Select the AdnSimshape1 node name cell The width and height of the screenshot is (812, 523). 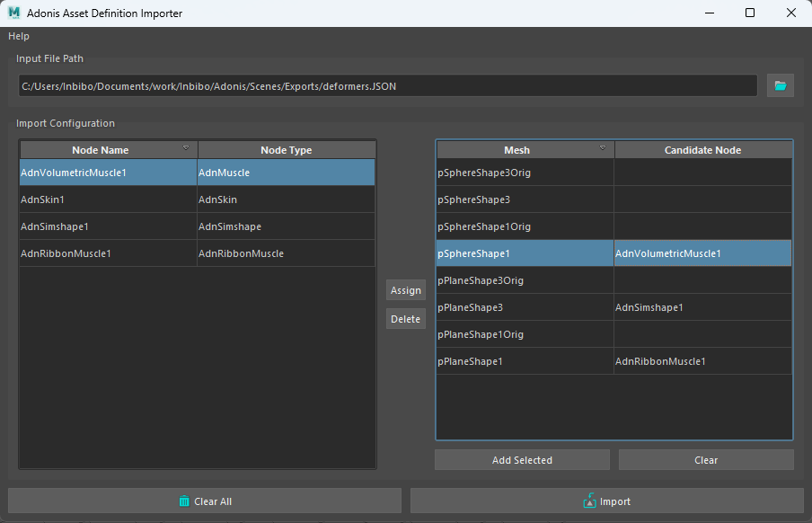point(108,226)
